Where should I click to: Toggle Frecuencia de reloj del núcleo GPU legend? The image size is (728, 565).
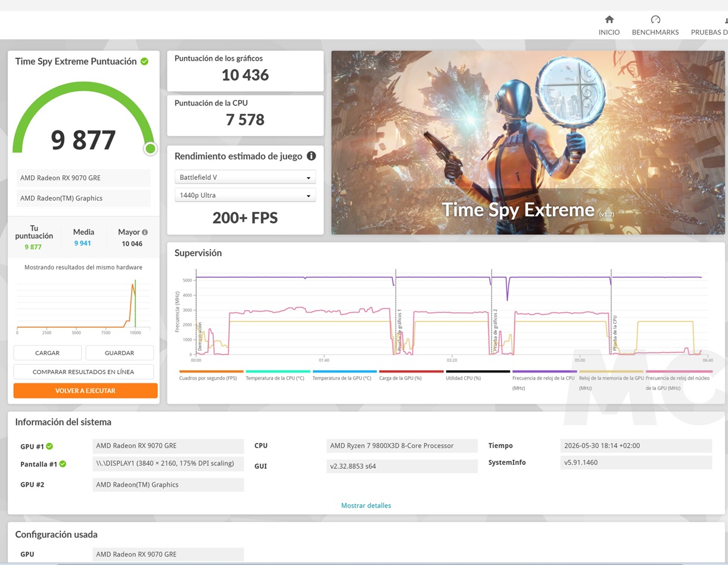pyautogui.click(x=678, y=383)
